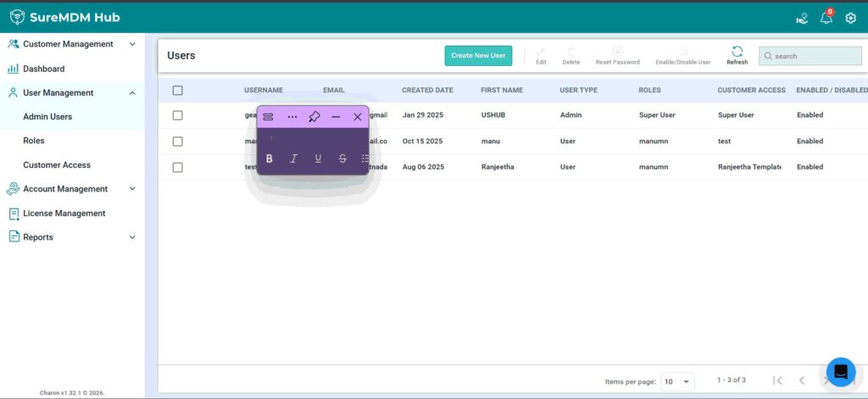Click the 'Oct 15 2025' date cell
The height and width of the screenshot is (399, 868).
point(422,141)
